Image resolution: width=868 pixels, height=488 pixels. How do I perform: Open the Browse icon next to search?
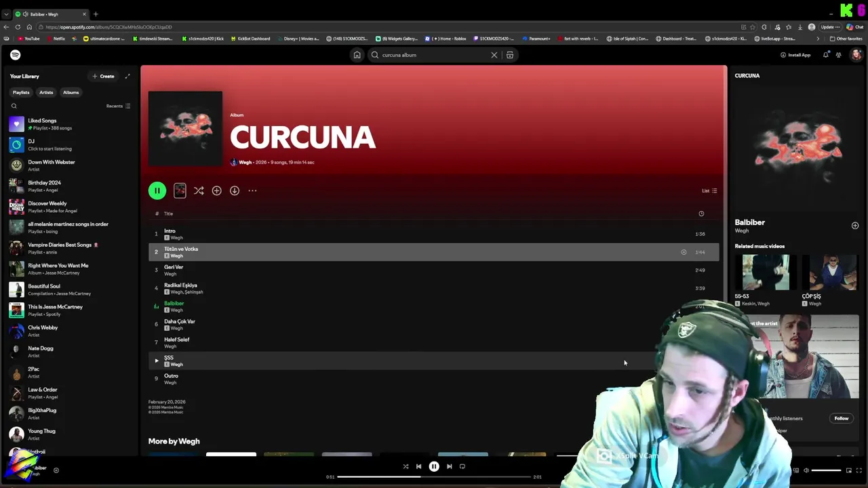click(510, 55)
